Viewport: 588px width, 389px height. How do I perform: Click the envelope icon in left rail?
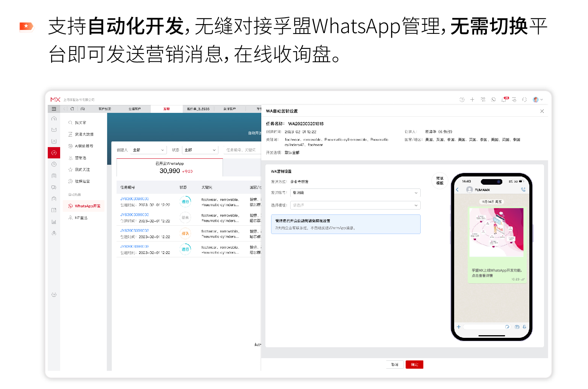(x=54, y=129)
